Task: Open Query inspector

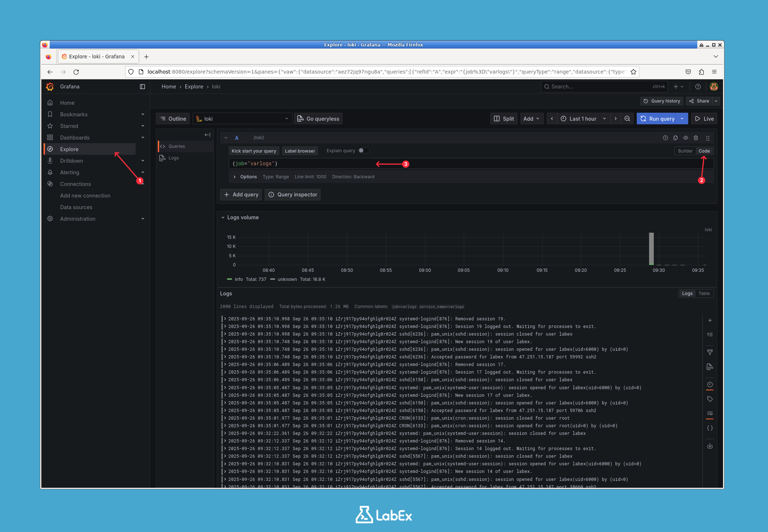Action: click(293, 195)
